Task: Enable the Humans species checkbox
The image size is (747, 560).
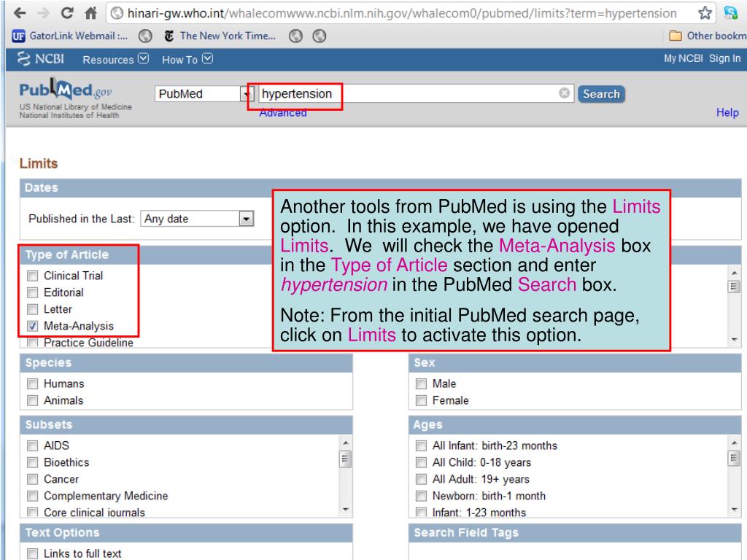Action: tap(31, 384)
